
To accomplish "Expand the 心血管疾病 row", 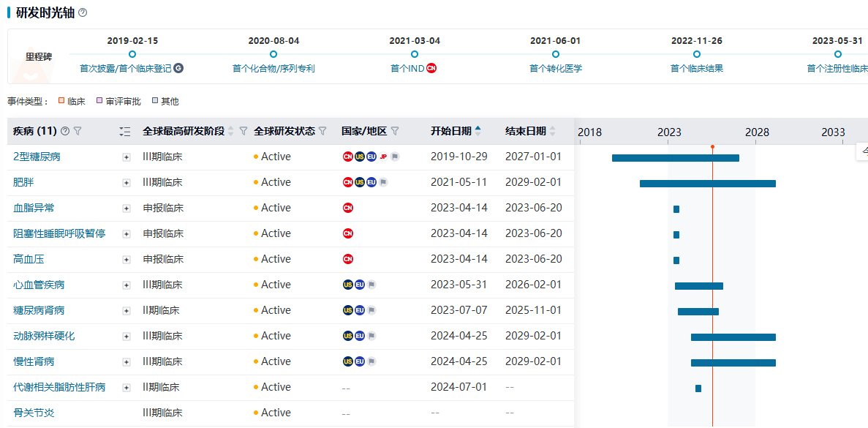I will point(127,285).
